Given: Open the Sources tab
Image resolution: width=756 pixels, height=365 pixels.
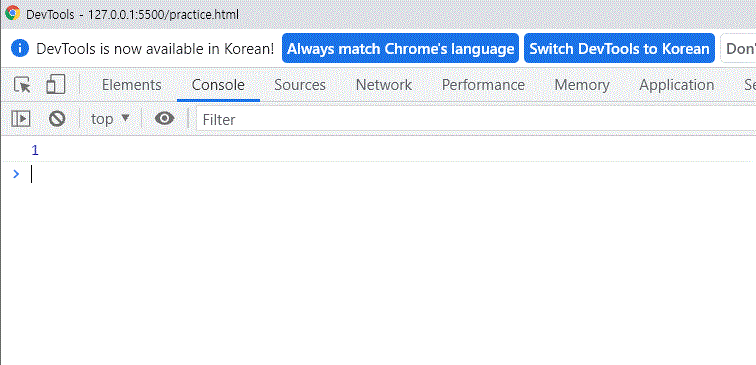Looking at the screenshot, I should click(300, 85).
